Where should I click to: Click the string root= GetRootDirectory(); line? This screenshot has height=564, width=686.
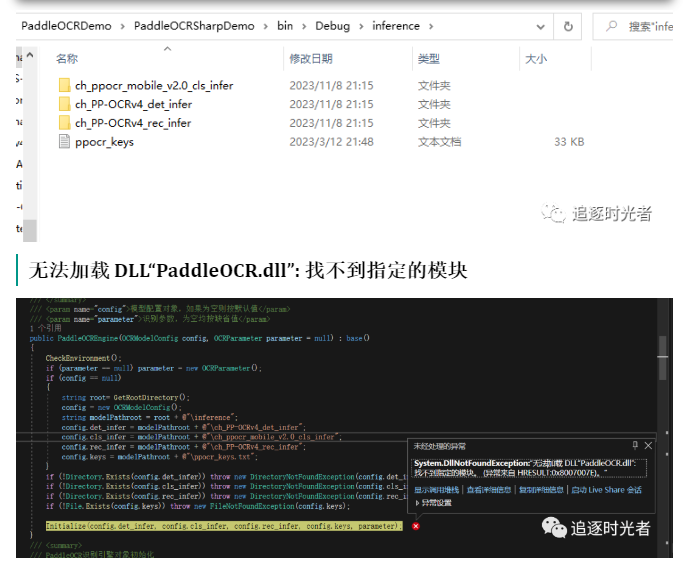[126, 397]
